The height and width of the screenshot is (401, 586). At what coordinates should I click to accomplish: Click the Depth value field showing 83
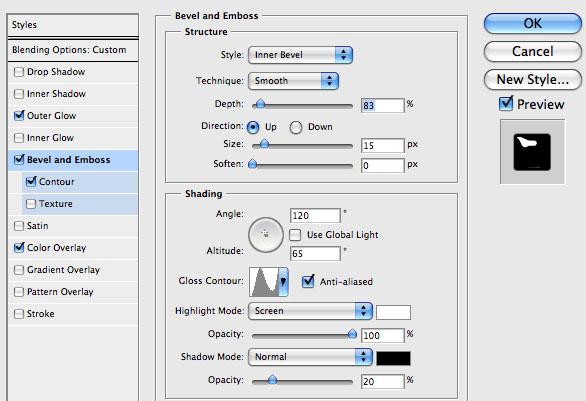(383, 105)
